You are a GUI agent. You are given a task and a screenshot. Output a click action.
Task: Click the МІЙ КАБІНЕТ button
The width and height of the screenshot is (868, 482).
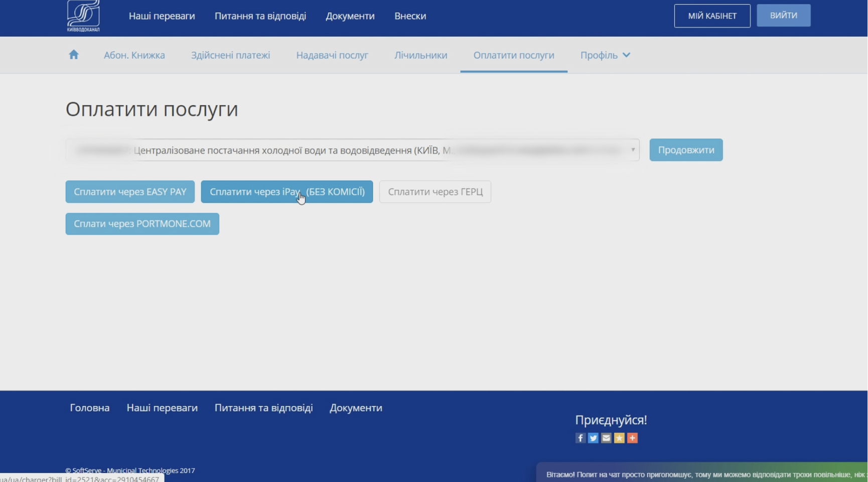(712, 16)
